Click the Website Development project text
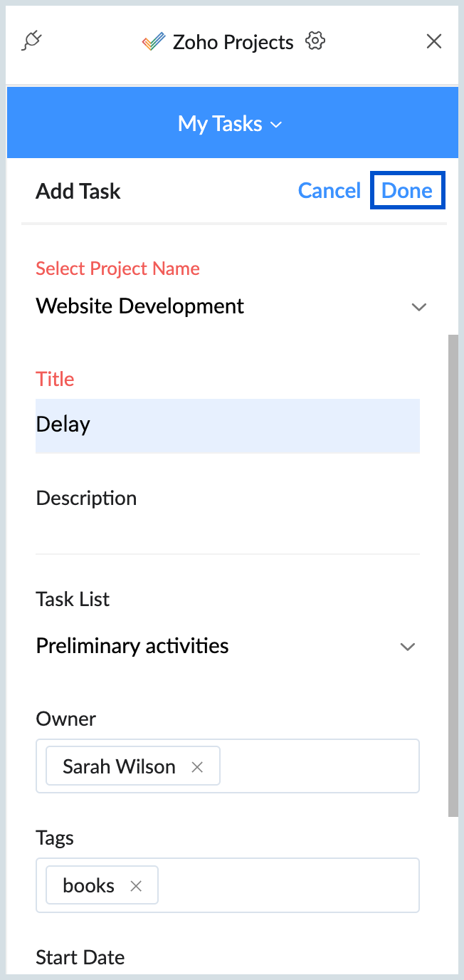The height and width of the screenshot is (980, 464). (140, 306)
